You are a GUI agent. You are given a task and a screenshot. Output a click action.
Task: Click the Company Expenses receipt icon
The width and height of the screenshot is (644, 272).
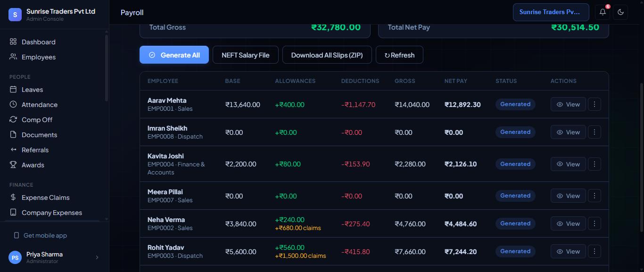click(13, 213)
